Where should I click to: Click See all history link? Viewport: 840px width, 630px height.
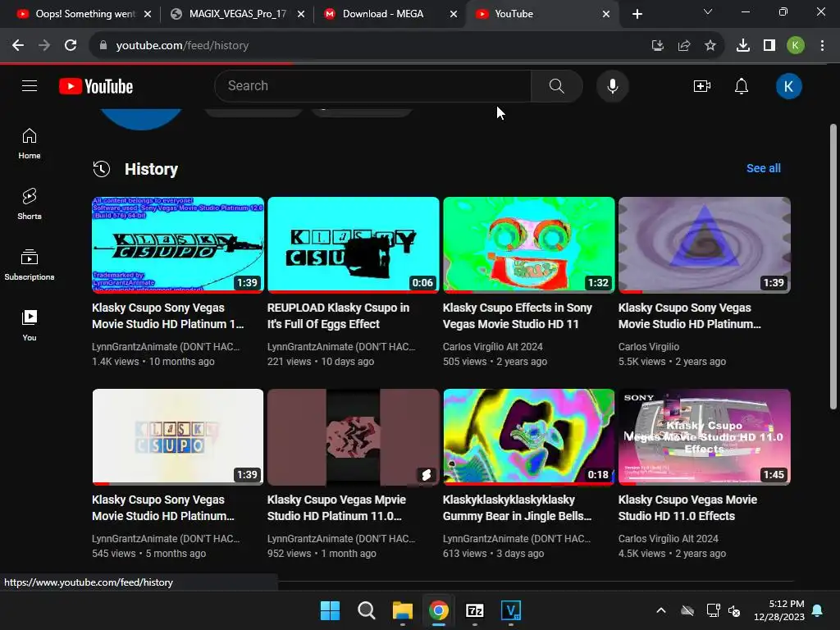pos(764,168)
